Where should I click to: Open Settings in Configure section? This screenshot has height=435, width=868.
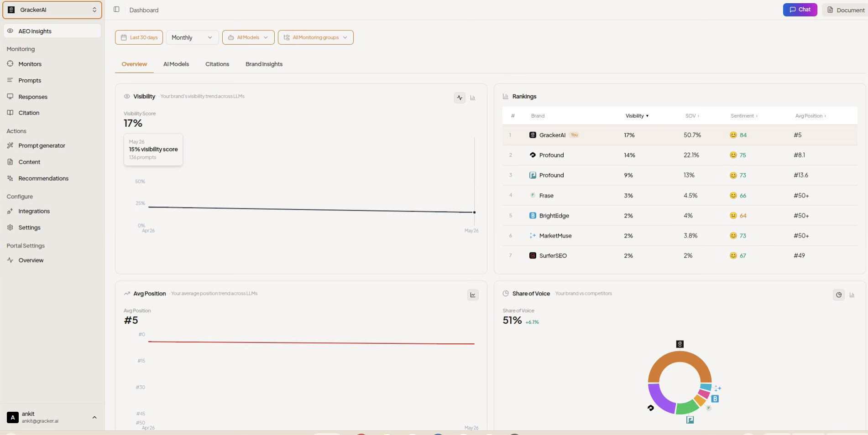29,228
